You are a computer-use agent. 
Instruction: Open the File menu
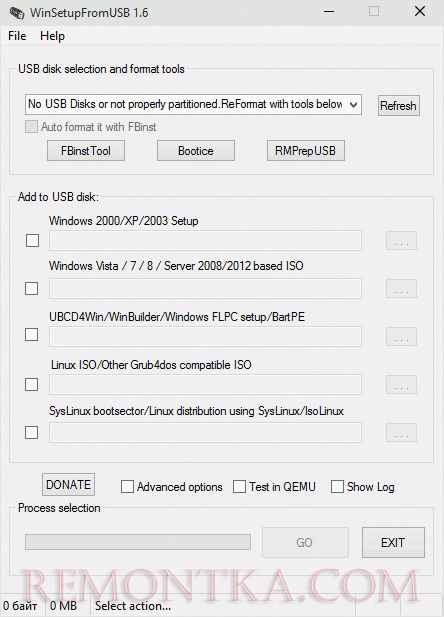point(17,36)
